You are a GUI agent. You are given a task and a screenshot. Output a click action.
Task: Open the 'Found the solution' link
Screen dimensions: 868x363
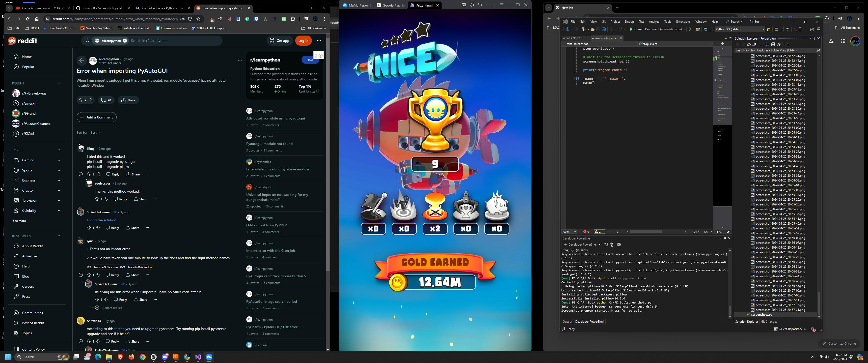point(101,220)
